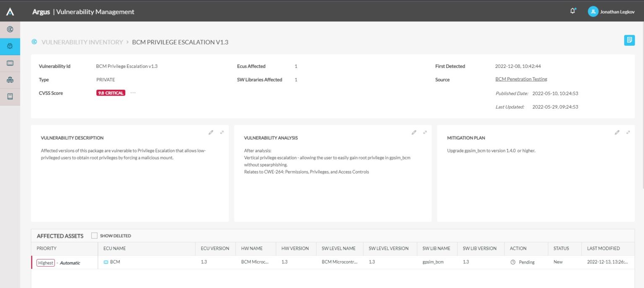Edit the Vulnerability Description panel
The image size is (644, 288).
click(x=211, y=132)
